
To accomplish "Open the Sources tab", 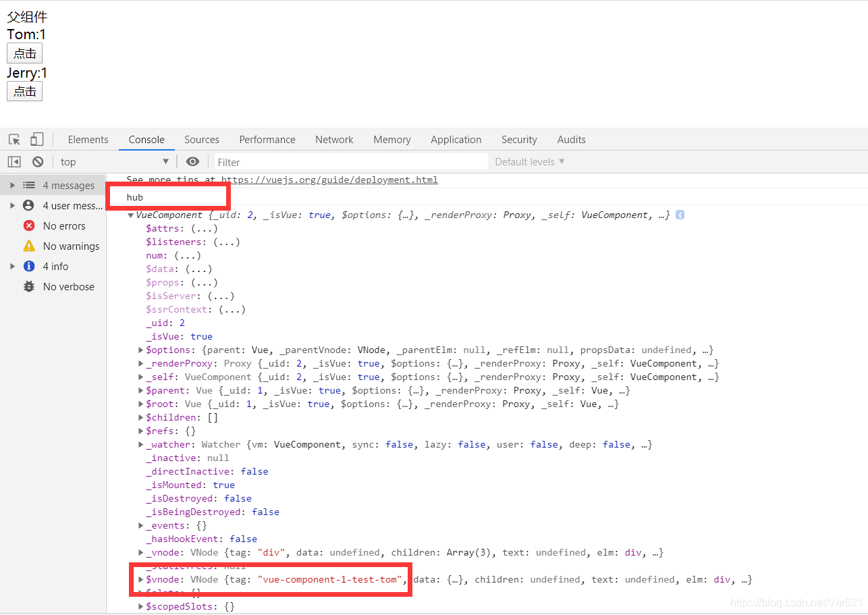I will [x=202, y=140].
